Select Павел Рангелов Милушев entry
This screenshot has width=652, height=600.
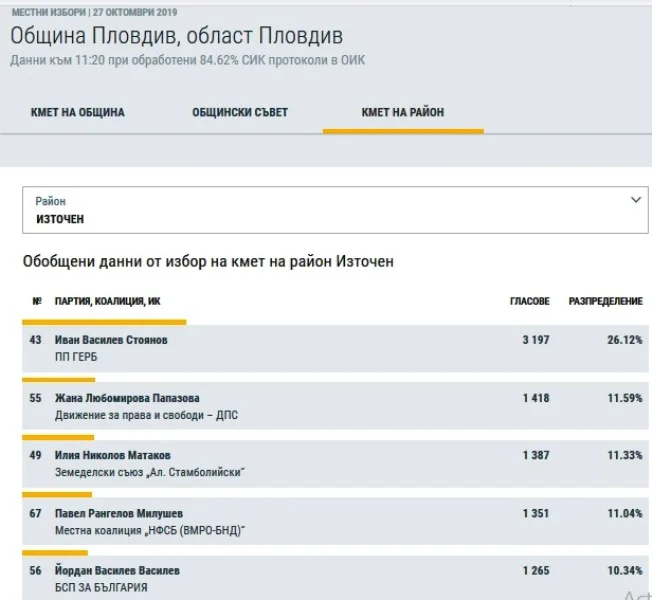point(335,521)
